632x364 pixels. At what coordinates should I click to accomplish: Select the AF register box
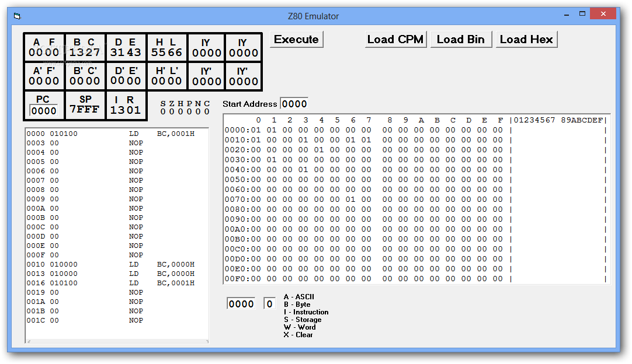click(x=44, y=47)
